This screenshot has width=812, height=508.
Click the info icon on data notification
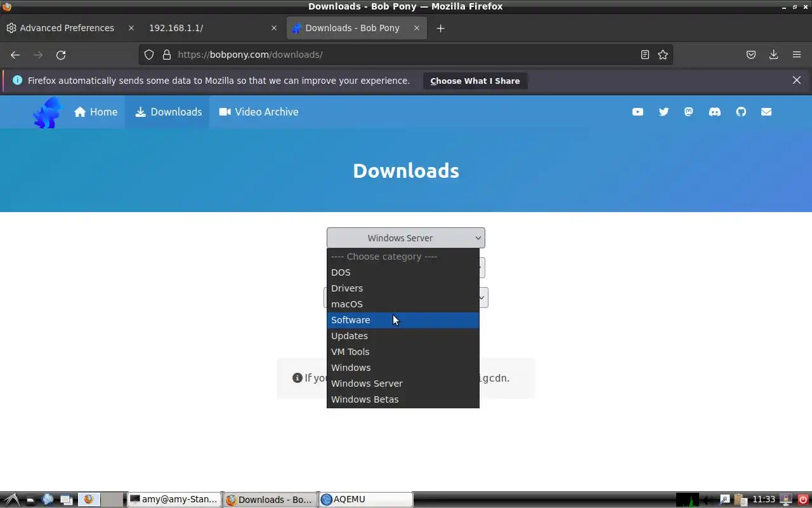tap(17, 80)
